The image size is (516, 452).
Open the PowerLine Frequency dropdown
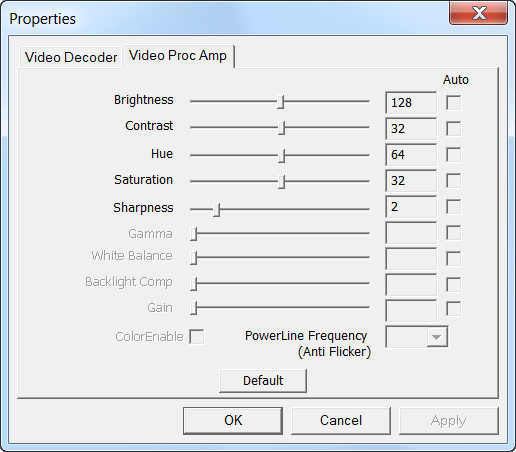pyautogui.click(x=417, y=337)
